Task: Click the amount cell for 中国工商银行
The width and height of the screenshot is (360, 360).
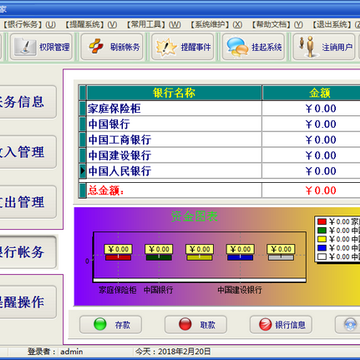Action: [311, 140]
